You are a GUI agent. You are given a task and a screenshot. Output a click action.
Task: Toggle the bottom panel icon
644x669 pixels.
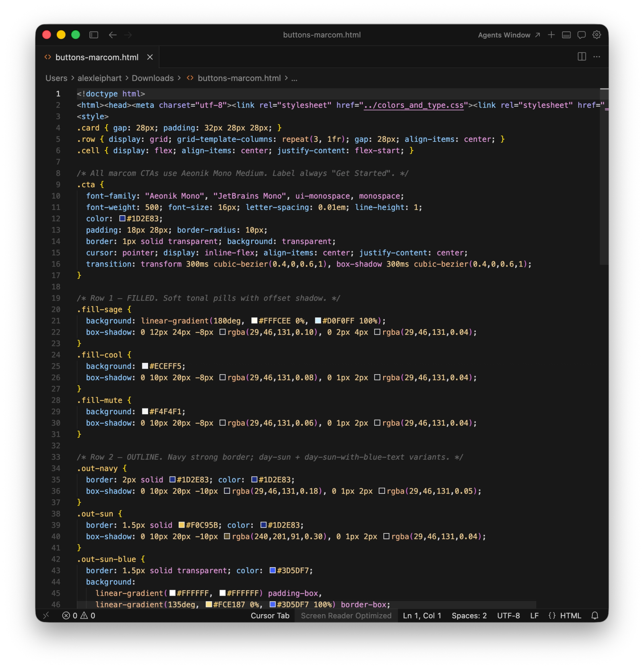(566, 35)
